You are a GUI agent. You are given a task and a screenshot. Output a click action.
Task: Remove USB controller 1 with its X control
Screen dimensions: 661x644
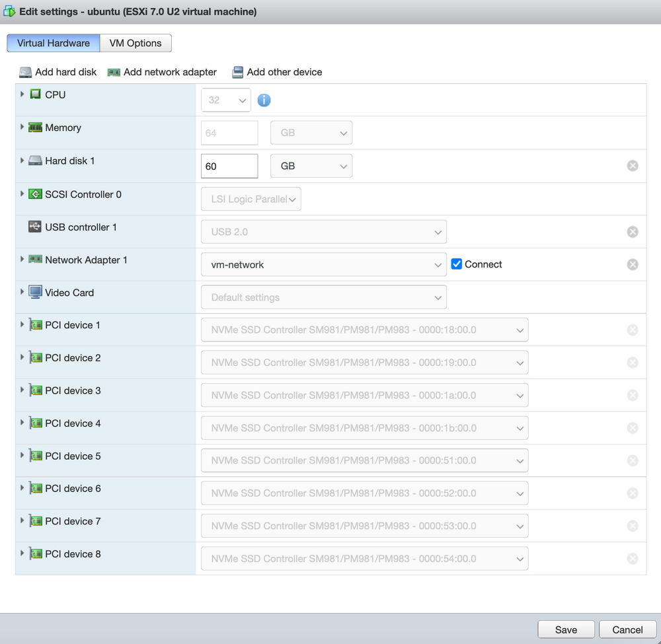pos(632,231)
